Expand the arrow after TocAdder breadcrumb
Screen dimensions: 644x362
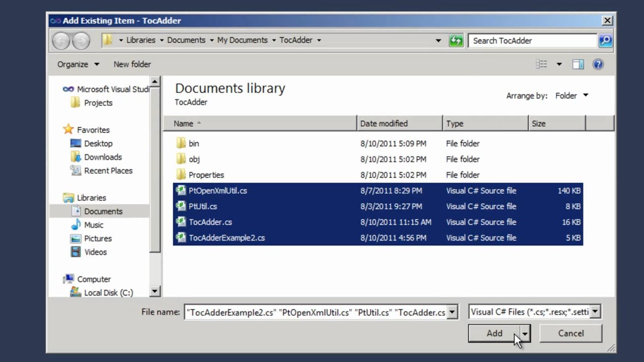point(319,40)
